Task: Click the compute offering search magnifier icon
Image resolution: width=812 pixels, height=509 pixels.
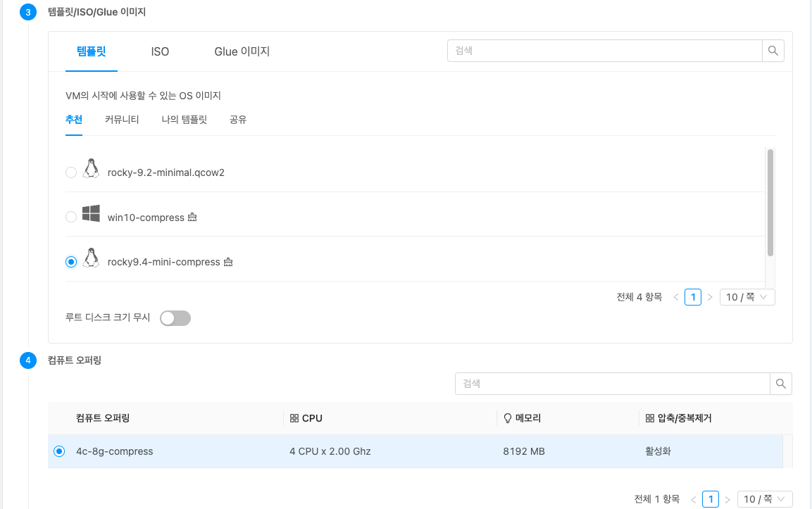Action: click(x=780, y=384)
